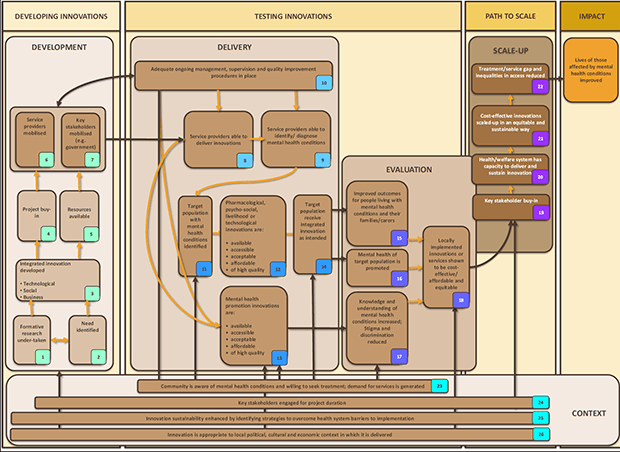Click the orange Impact outcome box
The height and width of the screenshot is (452, 620).
[x=590, y=71]
